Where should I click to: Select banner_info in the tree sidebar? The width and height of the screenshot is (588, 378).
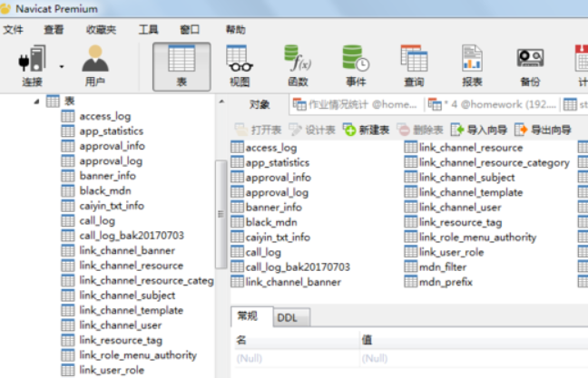click(x=108, y=176)
